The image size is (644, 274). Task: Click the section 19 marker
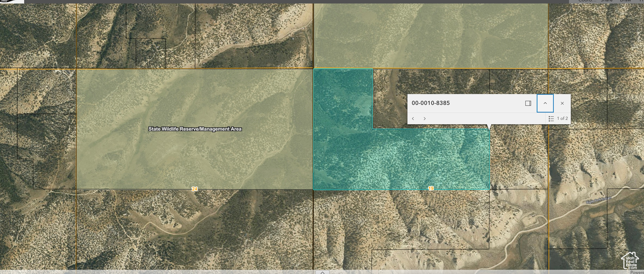click(x=431, y=188)
